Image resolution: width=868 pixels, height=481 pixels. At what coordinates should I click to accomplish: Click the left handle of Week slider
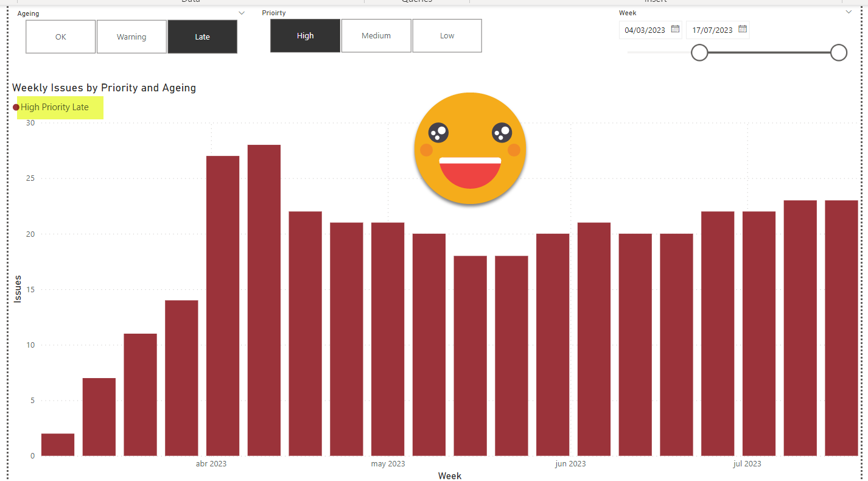point(699,53)
